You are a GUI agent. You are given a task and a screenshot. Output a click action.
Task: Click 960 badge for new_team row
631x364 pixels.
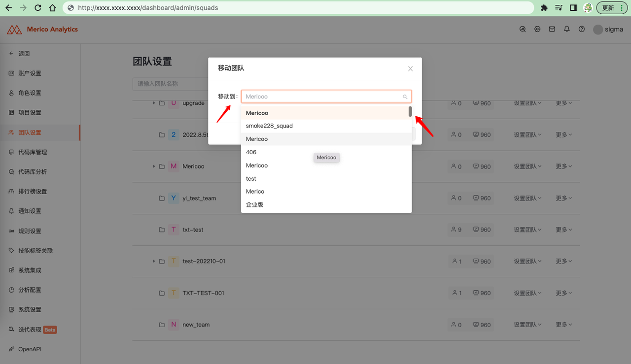coord(482,325)
